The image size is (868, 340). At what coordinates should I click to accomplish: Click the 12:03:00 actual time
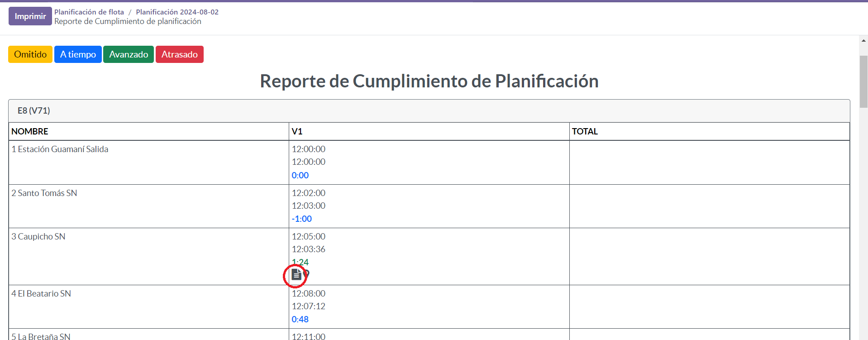(x=309, y=206)
